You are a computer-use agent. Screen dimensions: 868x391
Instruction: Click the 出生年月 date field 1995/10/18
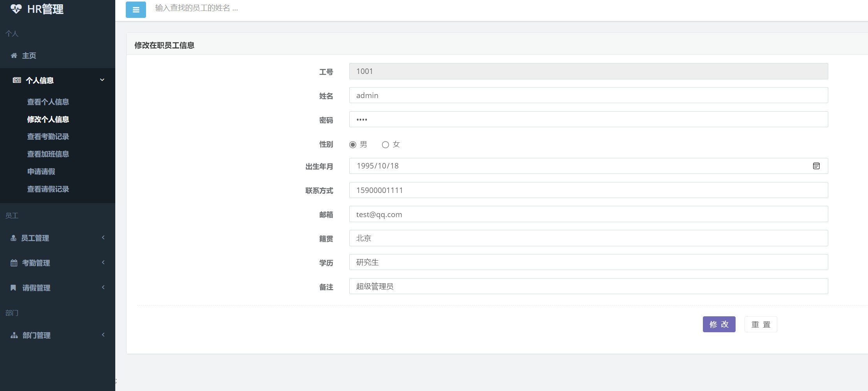588,166
